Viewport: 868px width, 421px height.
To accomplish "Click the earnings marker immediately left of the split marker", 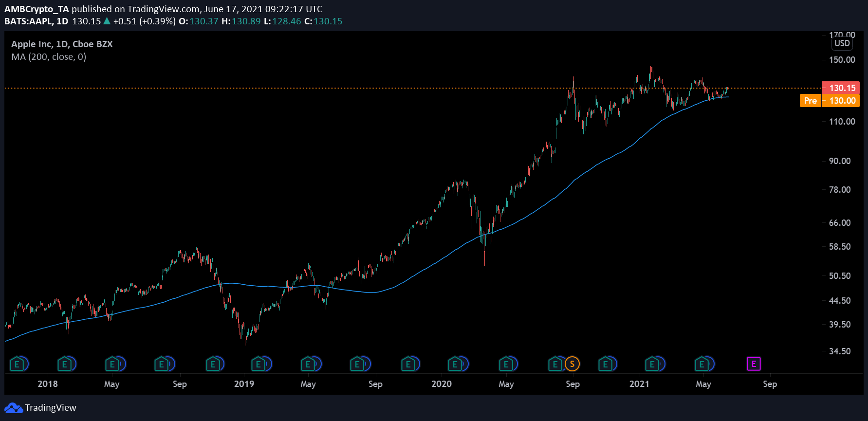I will tap(555, 364).
